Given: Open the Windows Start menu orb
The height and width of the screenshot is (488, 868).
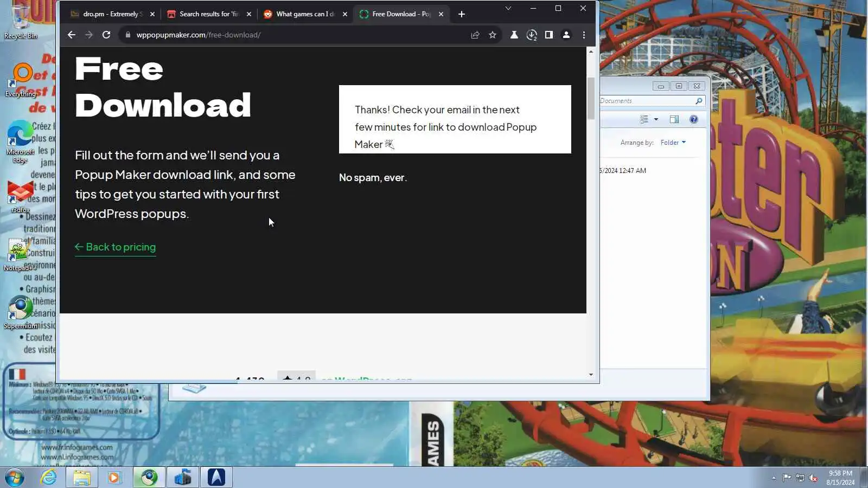Looking at the screenshot, I should [15, 478].
